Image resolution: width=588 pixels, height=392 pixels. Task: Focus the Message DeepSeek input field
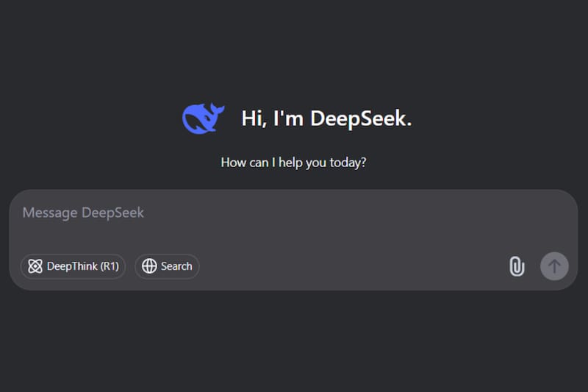tap(294, 221)
